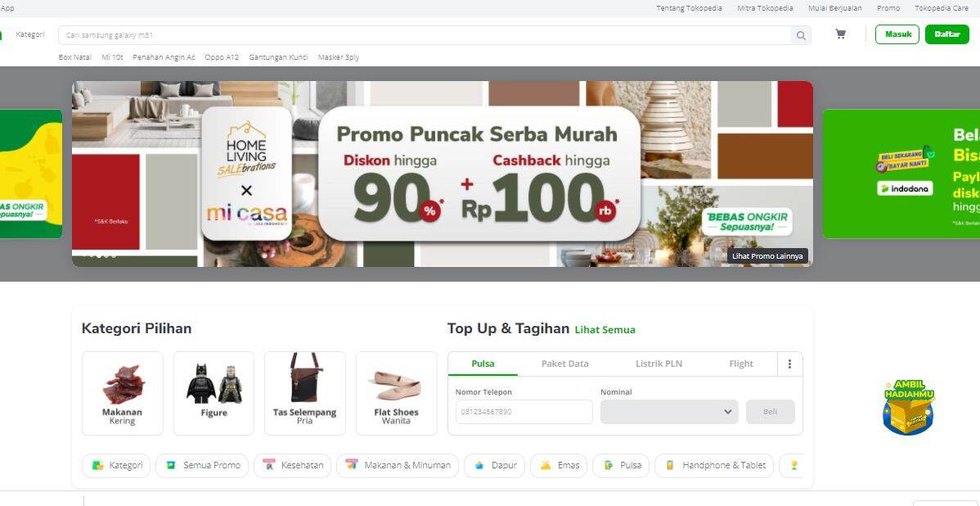Viewport: 980px width, 506px height.
Task: Click the Ambil Hadiahmu gift box icon
Action: (x=909, y=407)
